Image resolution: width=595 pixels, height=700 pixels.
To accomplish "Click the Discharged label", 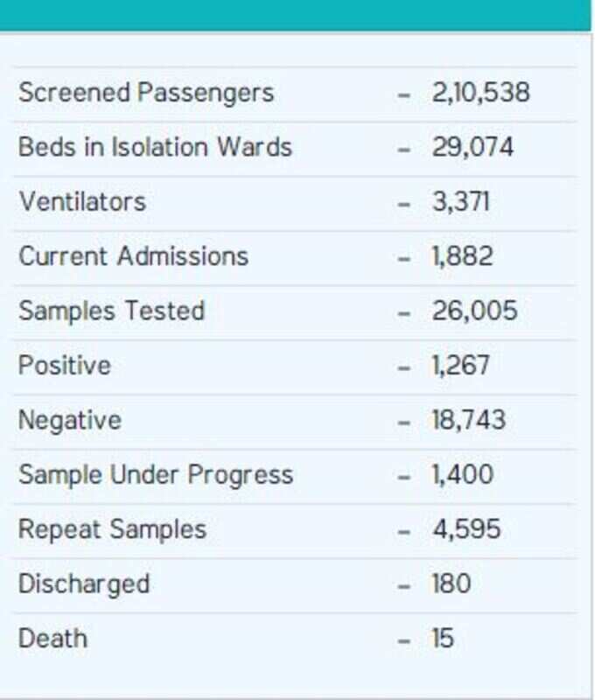I will click(84, 584).
